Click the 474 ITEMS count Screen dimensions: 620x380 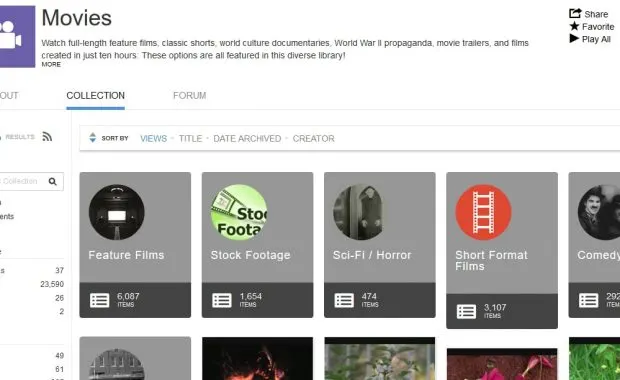pos(370,300)
